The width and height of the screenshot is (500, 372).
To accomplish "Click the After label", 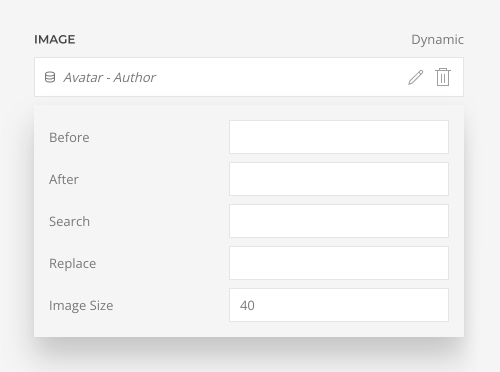I will 64,179.
